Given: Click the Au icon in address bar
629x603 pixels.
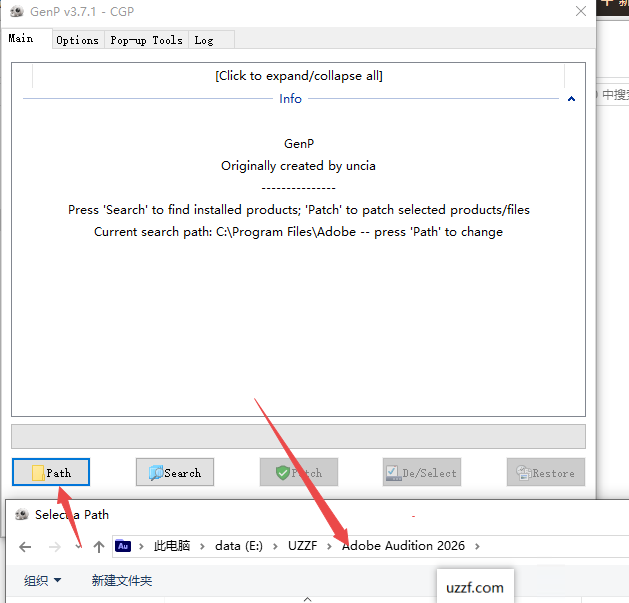Looking at the screenshot, I should click(123, 546).
